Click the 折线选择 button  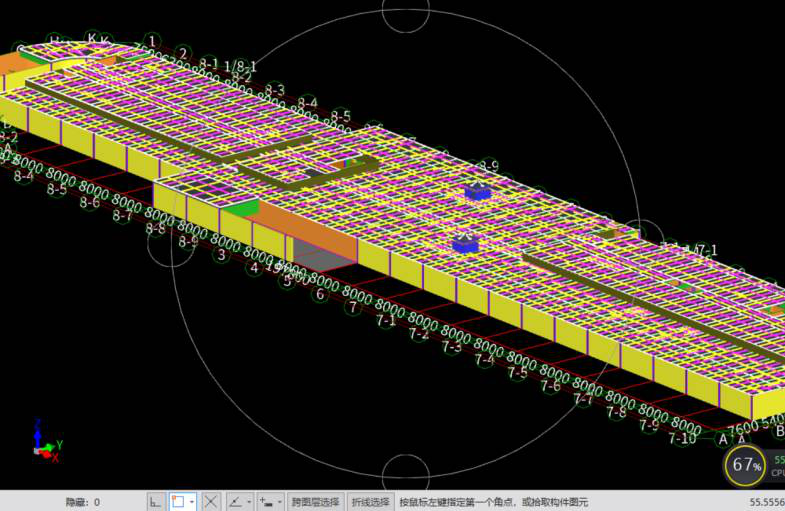click(369, 501)
